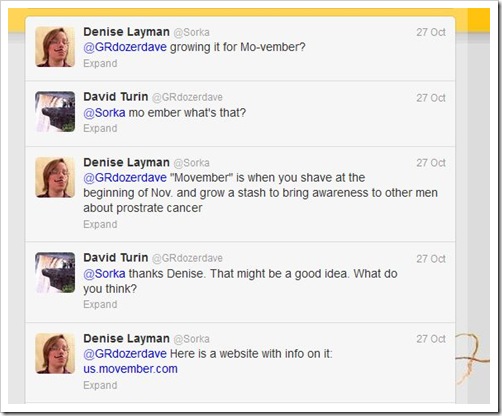Open @GRdozerdave mention in first tweet
The height and width of the screenshot is (416, 502).
(125, 47)
